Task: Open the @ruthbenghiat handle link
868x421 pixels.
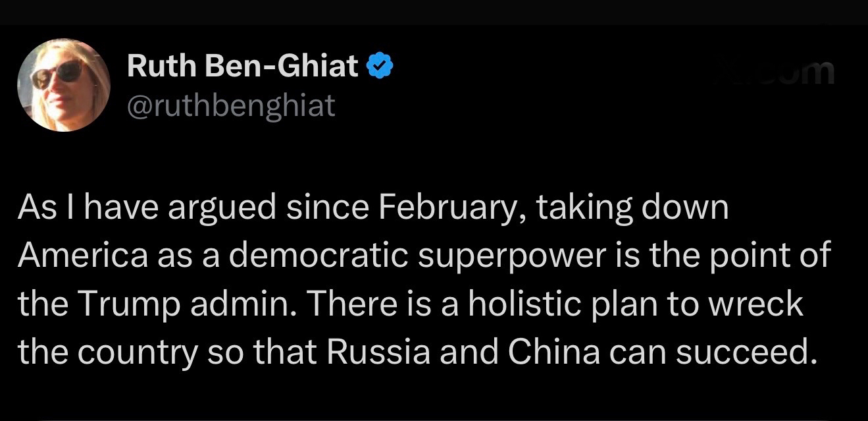Action: click(x=230, y=105)
